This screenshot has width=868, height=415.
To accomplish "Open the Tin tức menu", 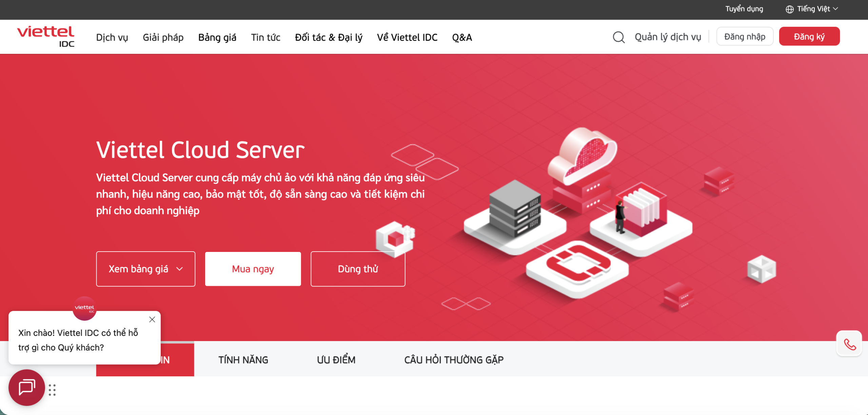I will click(265, 37).
